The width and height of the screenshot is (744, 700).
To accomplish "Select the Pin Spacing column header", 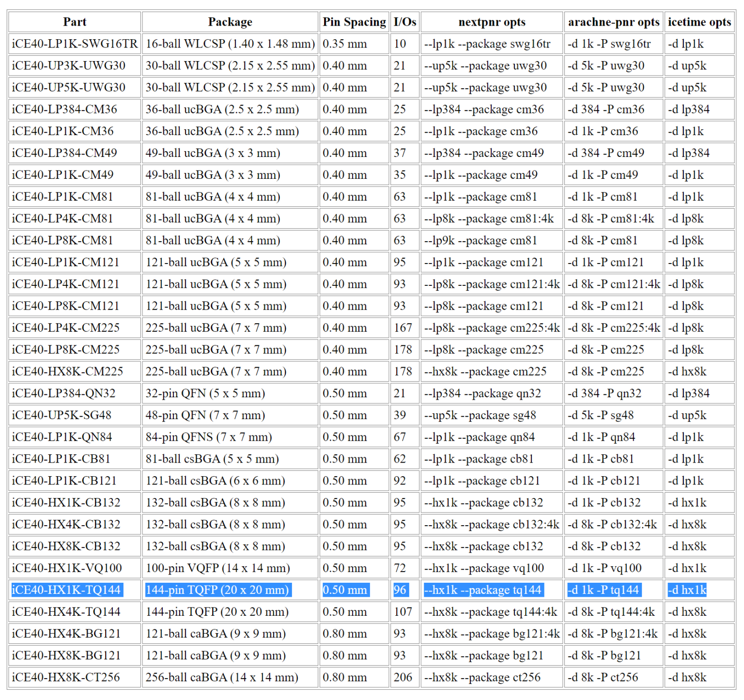I will click(x=354, y=22).
